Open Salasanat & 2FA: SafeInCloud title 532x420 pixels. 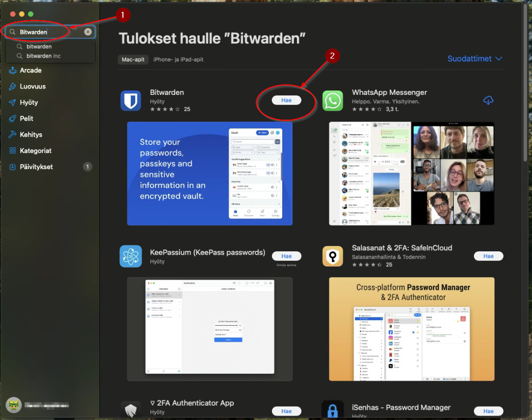click(402, 248)
